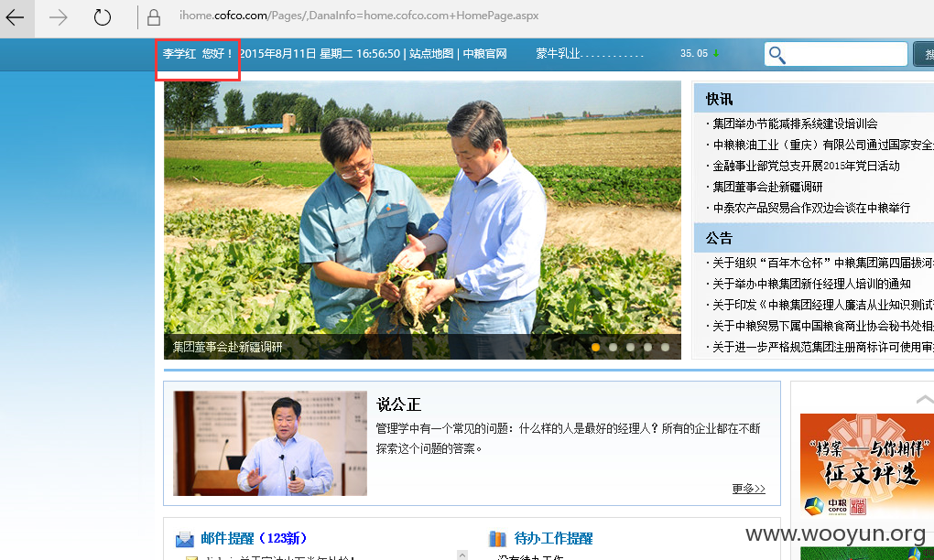Viewport: 934px width, 560px height.
Task: Click banner caption 集团董事会赴新疆调研
Action: point(227,347)
